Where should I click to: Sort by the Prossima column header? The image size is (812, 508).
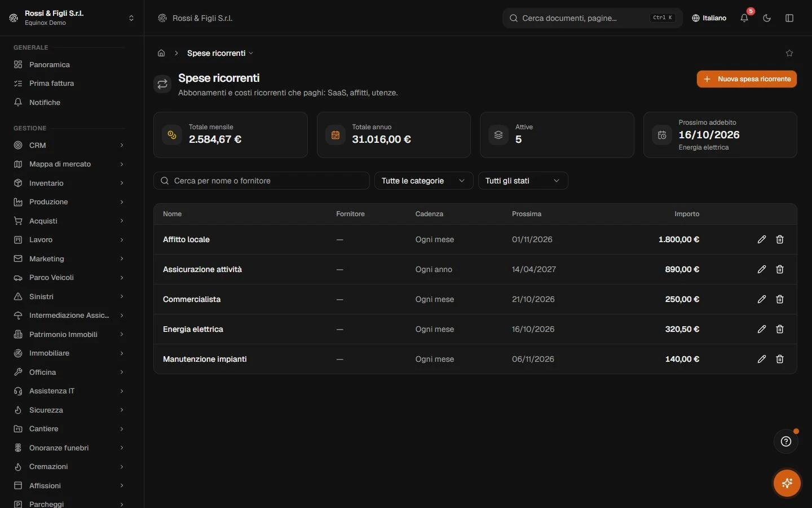pos(527,214)
